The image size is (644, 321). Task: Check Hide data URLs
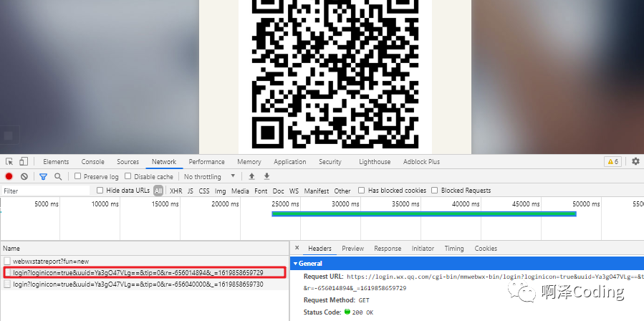(100, 191)
